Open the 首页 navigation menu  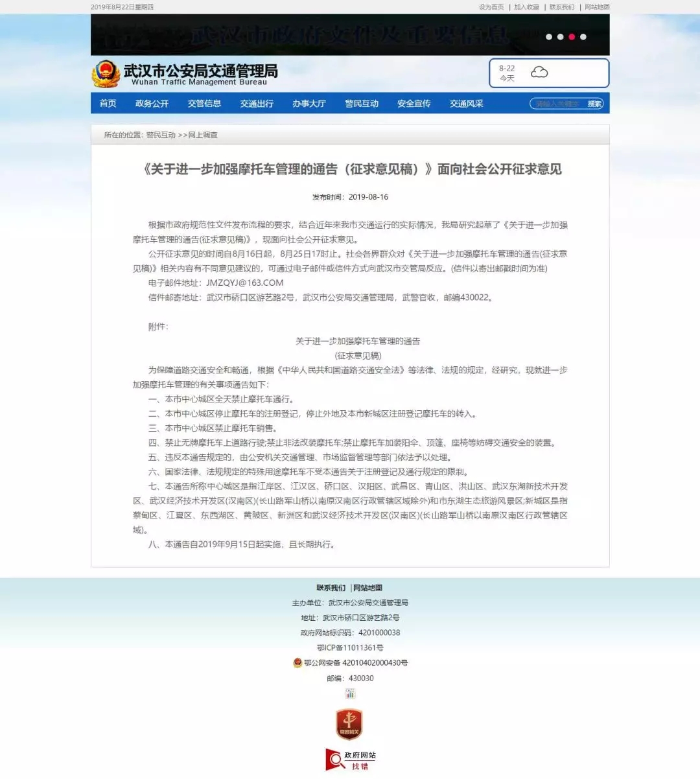click(x=108, y=104)
